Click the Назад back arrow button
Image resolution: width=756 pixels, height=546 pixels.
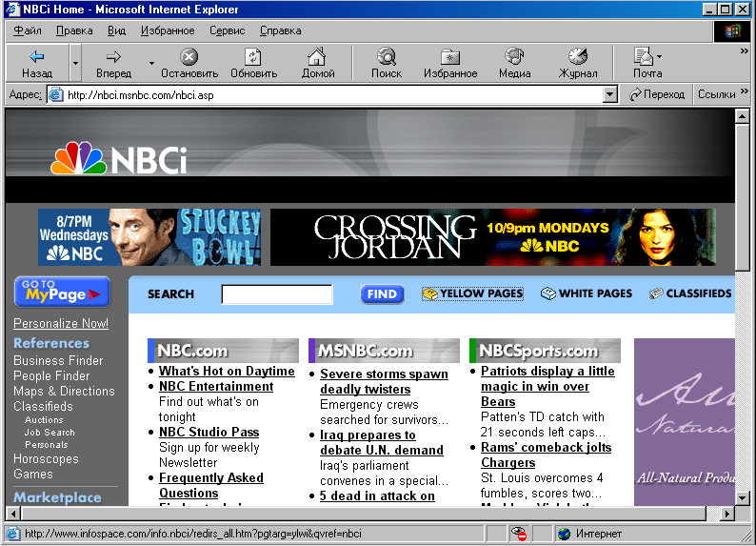pyautogui.click(x=37, y=63)
